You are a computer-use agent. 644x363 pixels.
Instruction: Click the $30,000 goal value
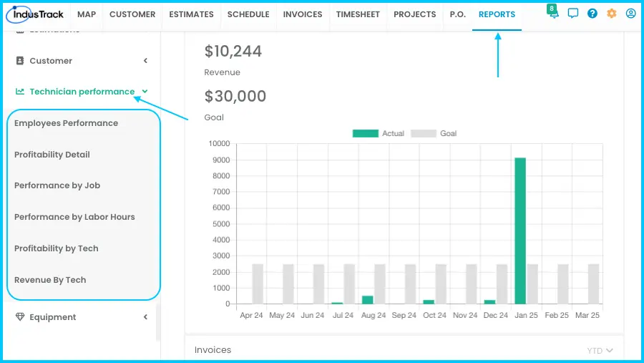point(235,96)
